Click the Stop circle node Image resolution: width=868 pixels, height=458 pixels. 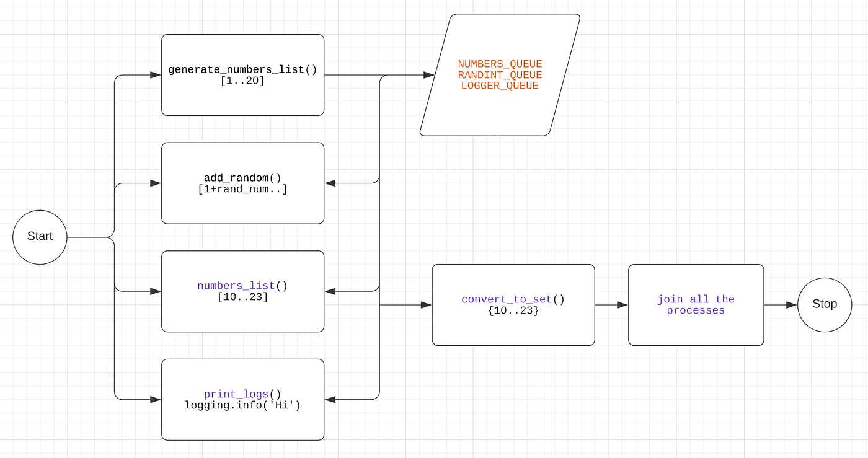point(824,304)
